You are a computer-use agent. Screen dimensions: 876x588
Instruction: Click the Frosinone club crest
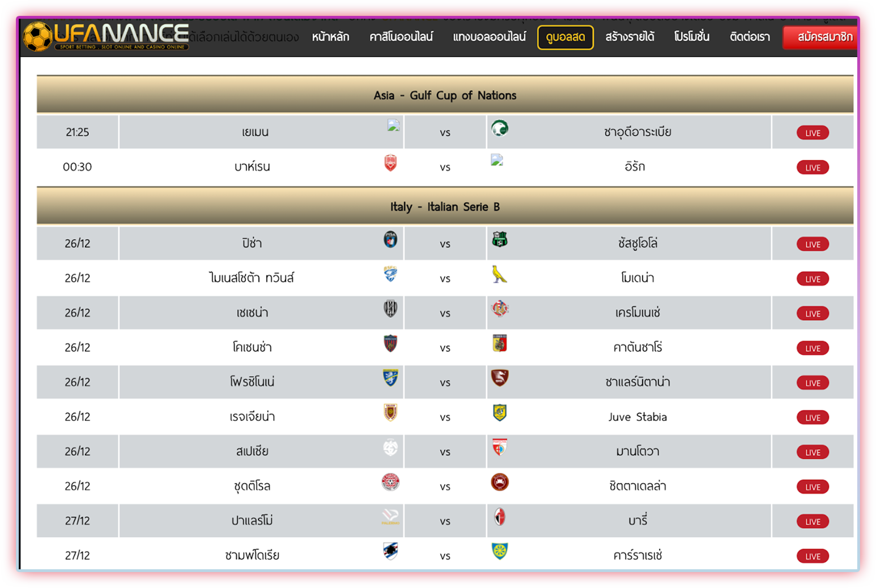(x=390, y=378)
